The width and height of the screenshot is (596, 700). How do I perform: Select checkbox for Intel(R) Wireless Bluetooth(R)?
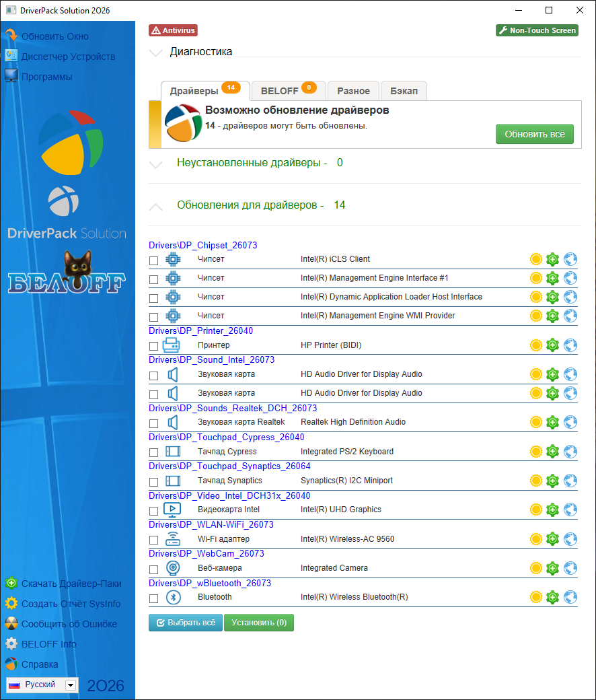[153, 598]
